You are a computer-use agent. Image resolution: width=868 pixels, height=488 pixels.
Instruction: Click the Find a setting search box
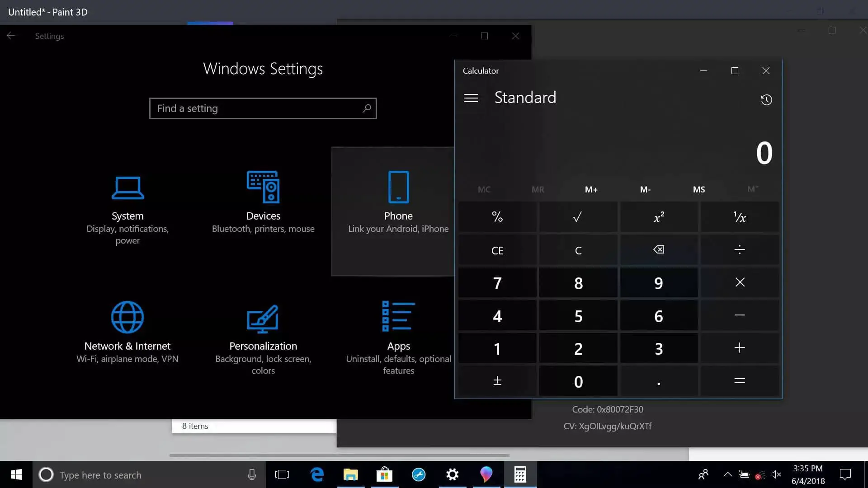click(x=263, y=108)
